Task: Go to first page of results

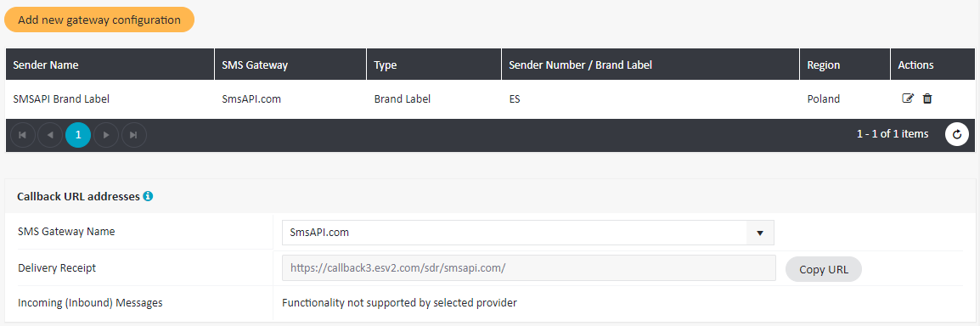Action: pyautogui.click(x=23, y=135)
